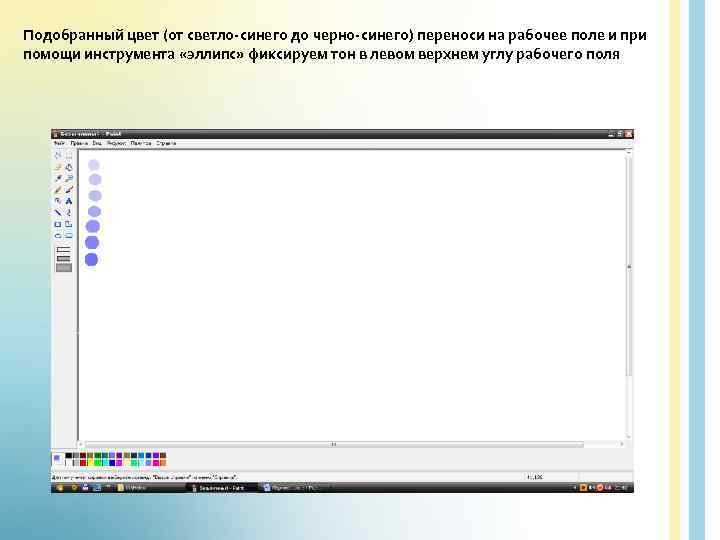This screenshot has width=720, height=540.
Task: Choose the solid fill-only shape style
Action: point(63,268)
